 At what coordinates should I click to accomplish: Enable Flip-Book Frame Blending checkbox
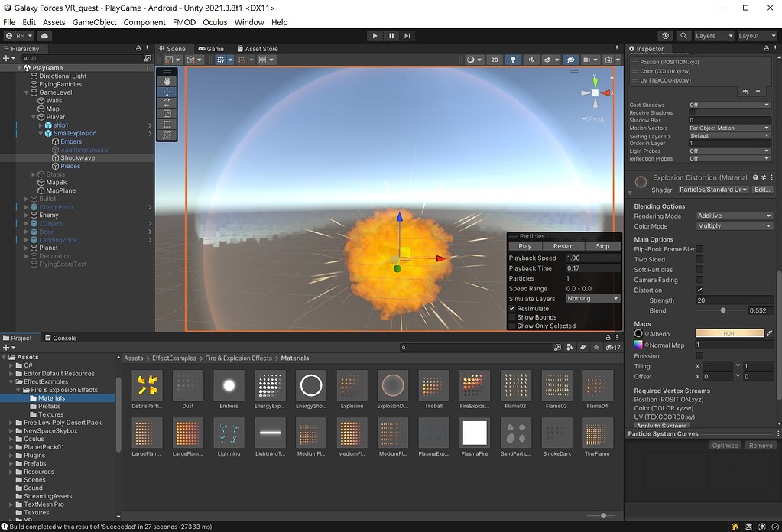pyautogui.click(x=699, y=248)
